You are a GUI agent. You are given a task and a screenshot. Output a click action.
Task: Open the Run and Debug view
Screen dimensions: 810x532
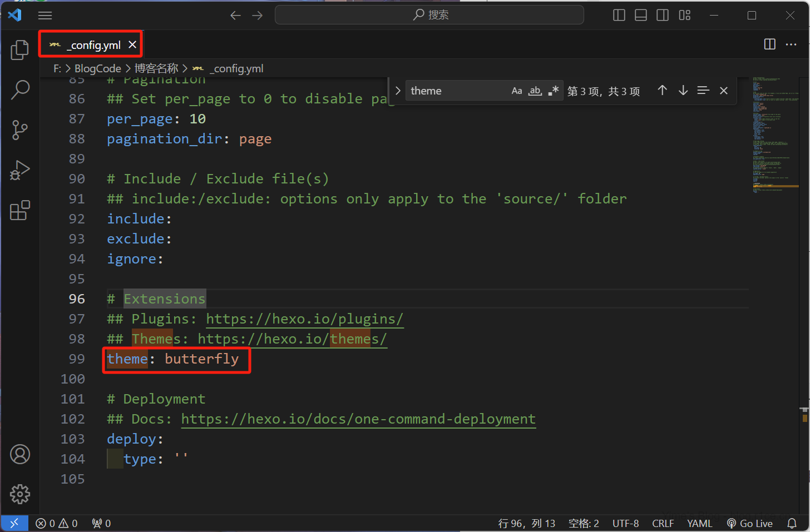tap(20, 170)
